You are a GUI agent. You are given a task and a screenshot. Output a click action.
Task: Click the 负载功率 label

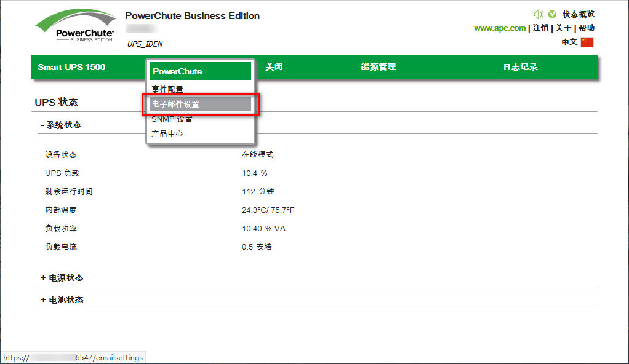61,229
